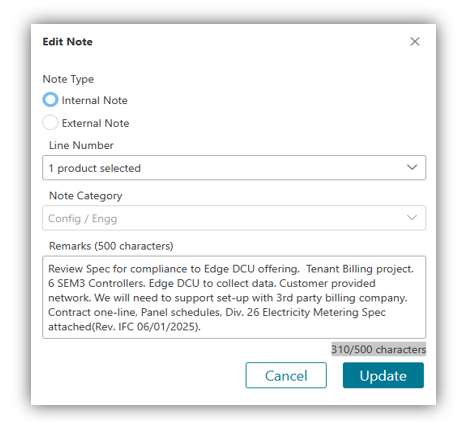Click the 'Note Type' section label

(x=68, y=79)
